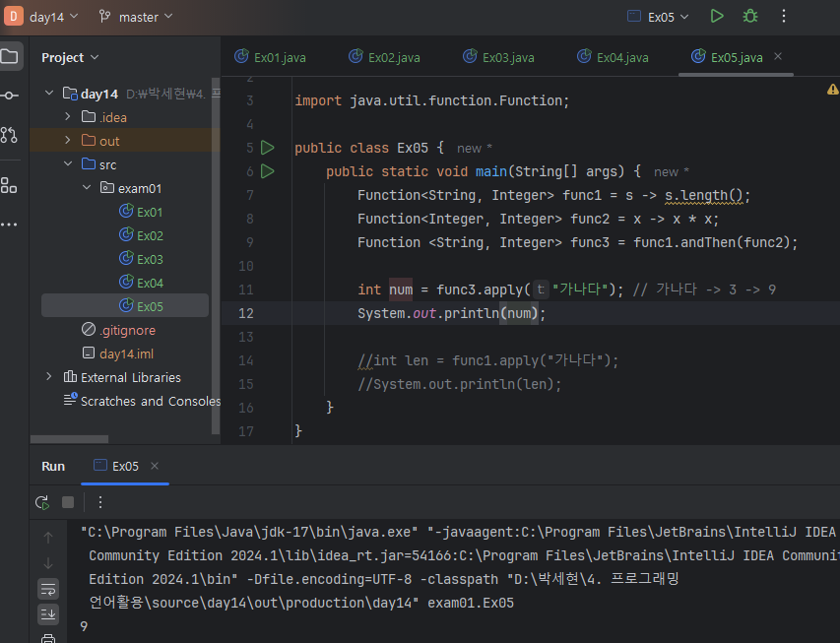840x643 pixels.
Task: Click the vertical scrollbar in Project panel
Action: [x=216, y=256]
